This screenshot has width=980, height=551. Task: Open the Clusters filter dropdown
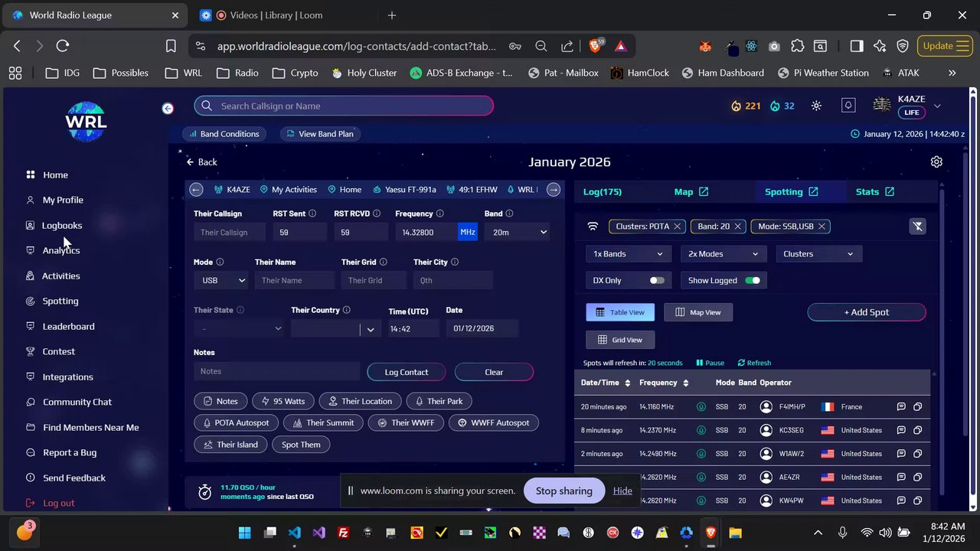pyautogui.click(x=818, y=254)
